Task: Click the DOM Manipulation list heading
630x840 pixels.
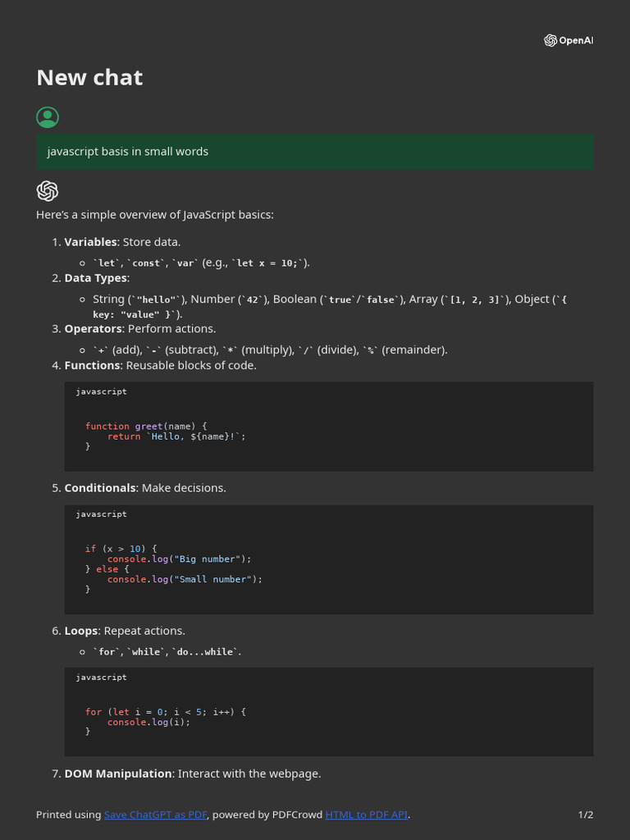Action: 118,774
